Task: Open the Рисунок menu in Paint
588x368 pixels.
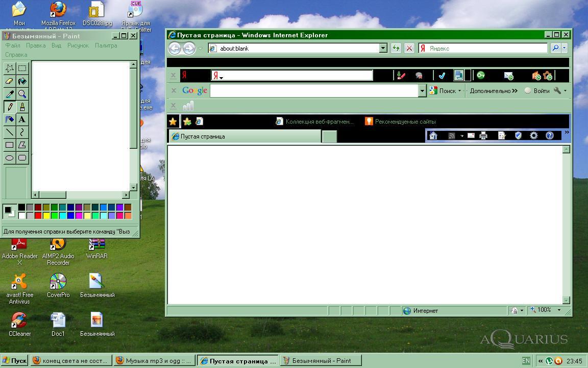Action: point(78,45)
